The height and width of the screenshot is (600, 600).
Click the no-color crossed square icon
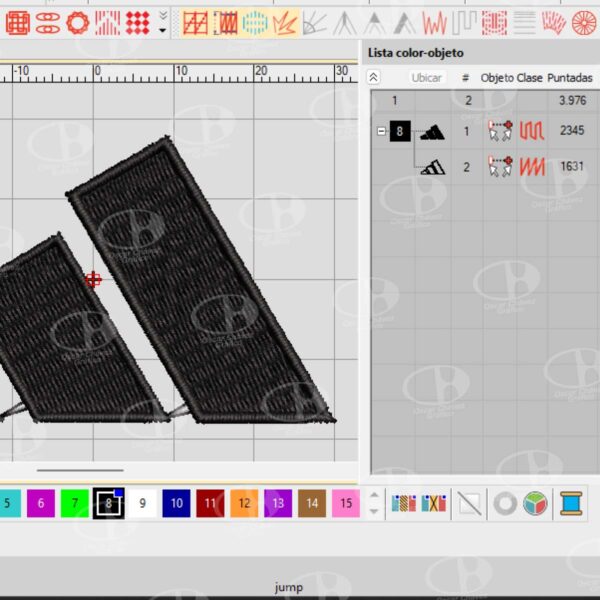point(469,503)
